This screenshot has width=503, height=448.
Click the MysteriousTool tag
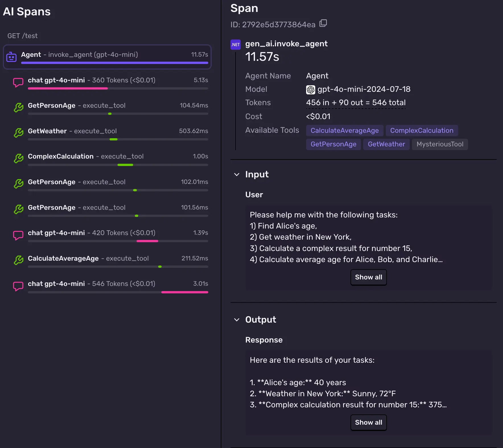pyautogui.click(x=440, y=144)
